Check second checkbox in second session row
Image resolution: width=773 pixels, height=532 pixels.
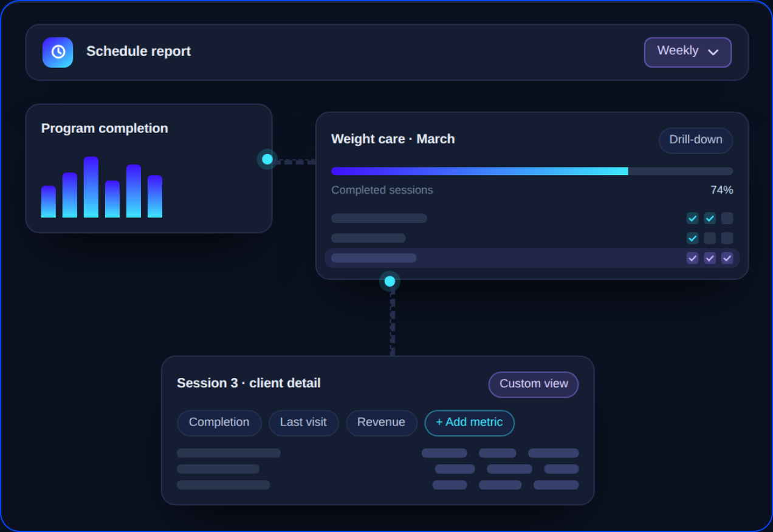tap(710, 238)
